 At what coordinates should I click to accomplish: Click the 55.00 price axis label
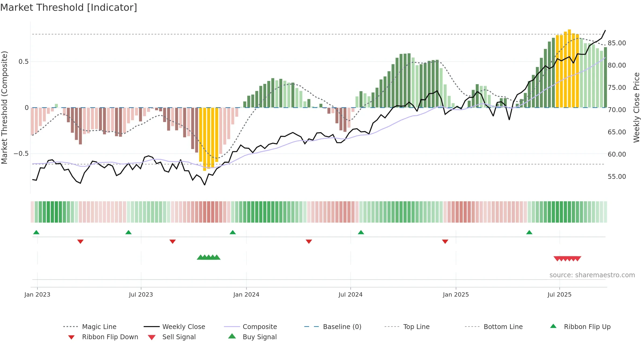click(x=617, y=176)
